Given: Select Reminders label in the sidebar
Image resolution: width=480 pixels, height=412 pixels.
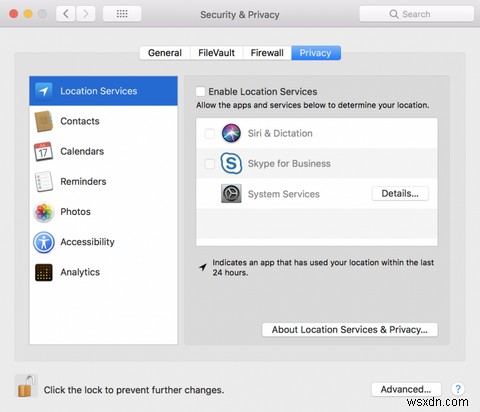Looking at the screenshot, I should click(x=83, y=182).
